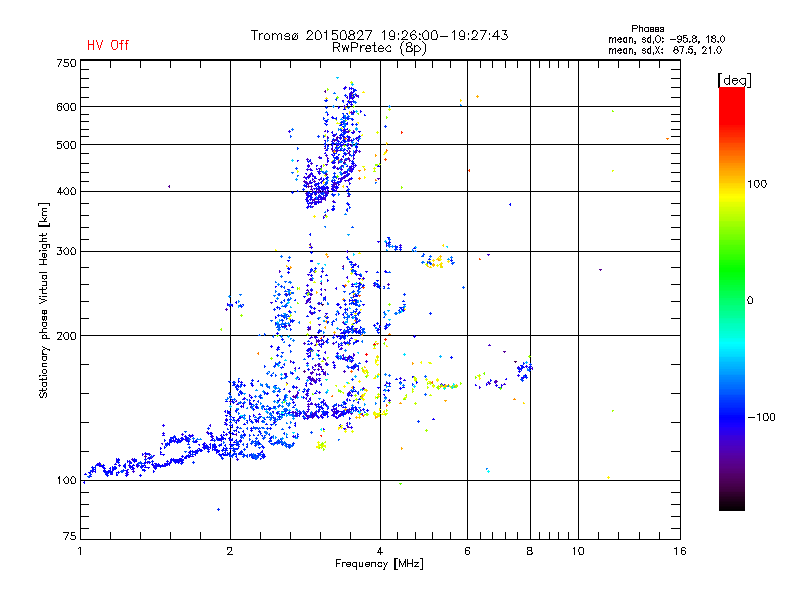Click the y-axis label "750"

click(x=66, y=63)
